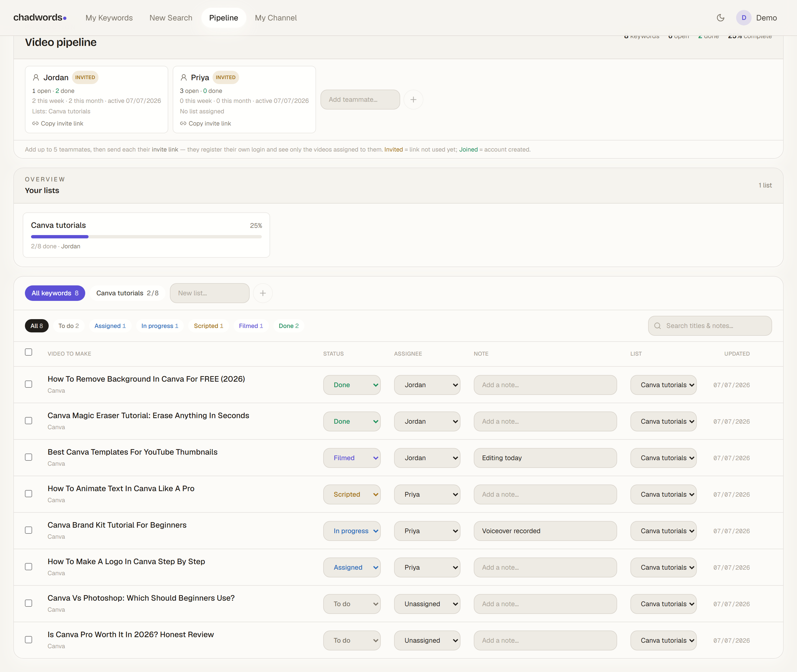Filter by Scripted 1 status
This screenshot has height=672, width=797.
point(208,326)
